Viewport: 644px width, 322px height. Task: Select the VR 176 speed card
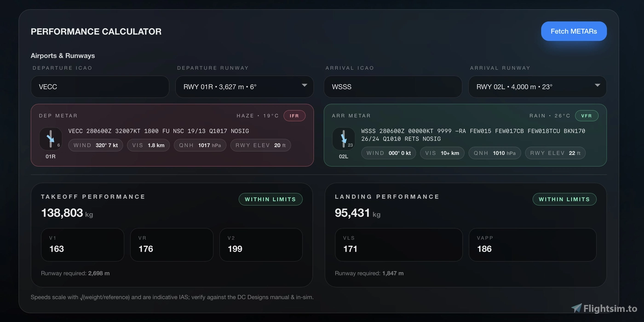click(172, 245)
